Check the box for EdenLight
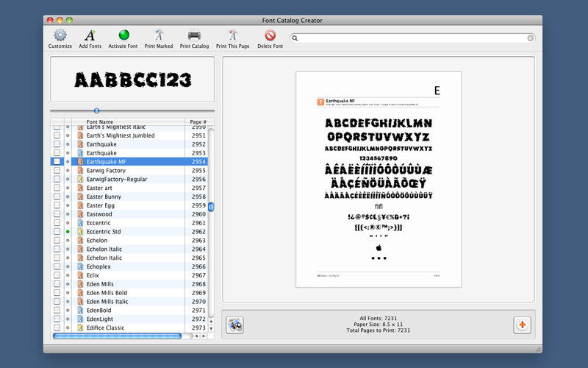Image resolution: width=588 pixels, height=368 pixels. pos(57,319)
